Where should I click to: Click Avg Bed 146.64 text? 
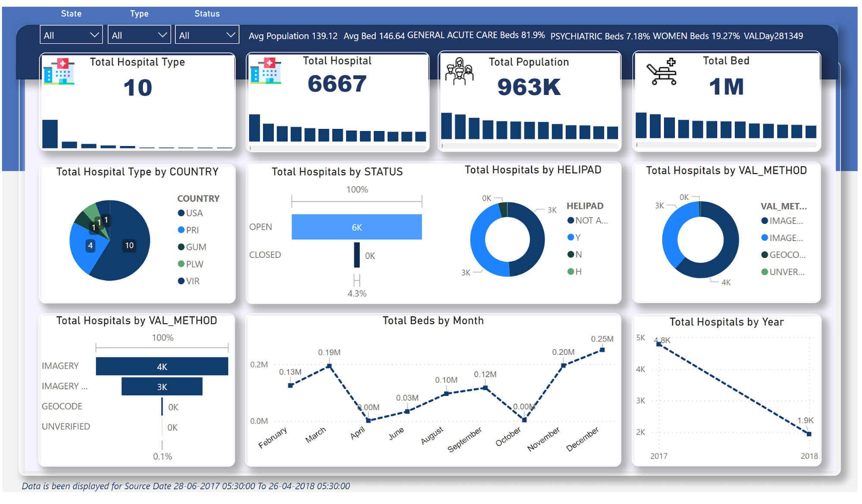pos(374,36)
